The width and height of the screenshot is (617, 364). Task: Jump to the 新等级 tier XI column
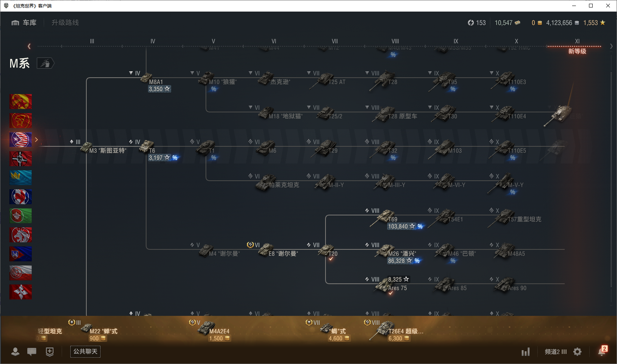pos(577,51)
